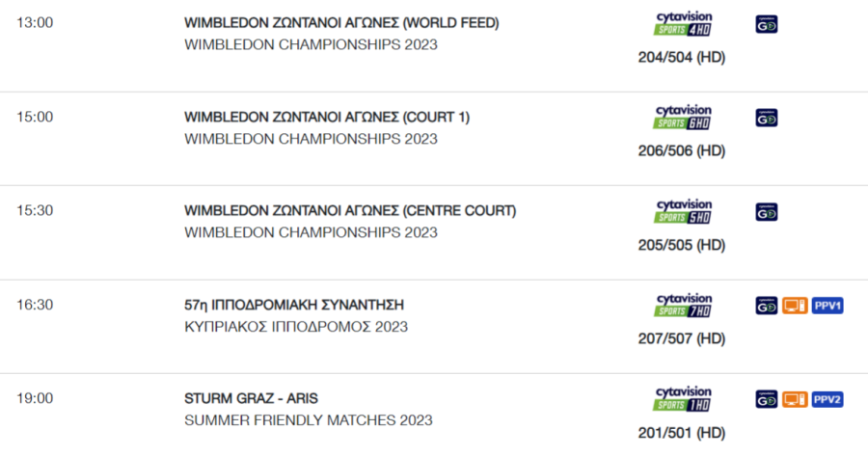The width and height of the screenshot is (868, 457).
Task: Open Wimbledon Court 1 programme title
Action: 327,117
